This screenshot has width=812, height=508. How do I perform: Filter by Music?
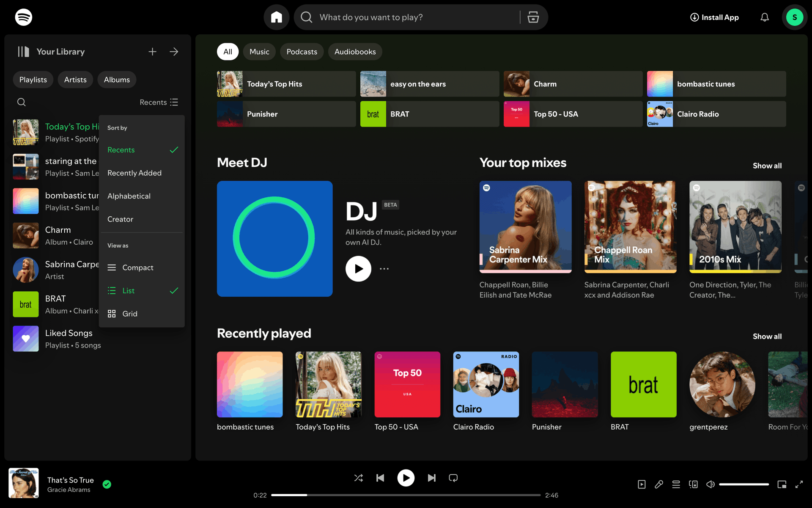(259, 52)
